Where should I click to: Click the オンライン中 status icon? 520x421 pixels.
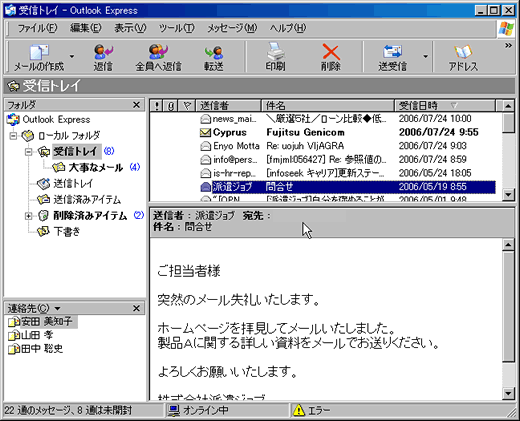(174, 410)
